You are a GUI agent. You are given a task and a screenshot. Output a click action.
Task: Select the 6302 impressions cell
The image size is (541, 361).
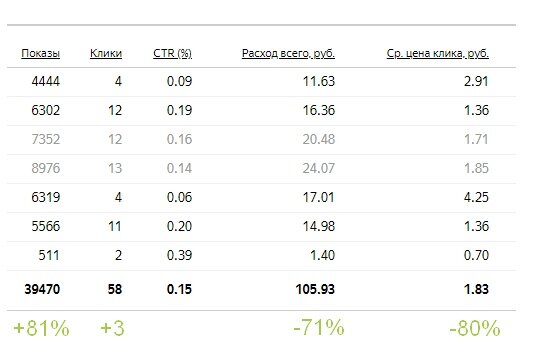coord(46,110)
